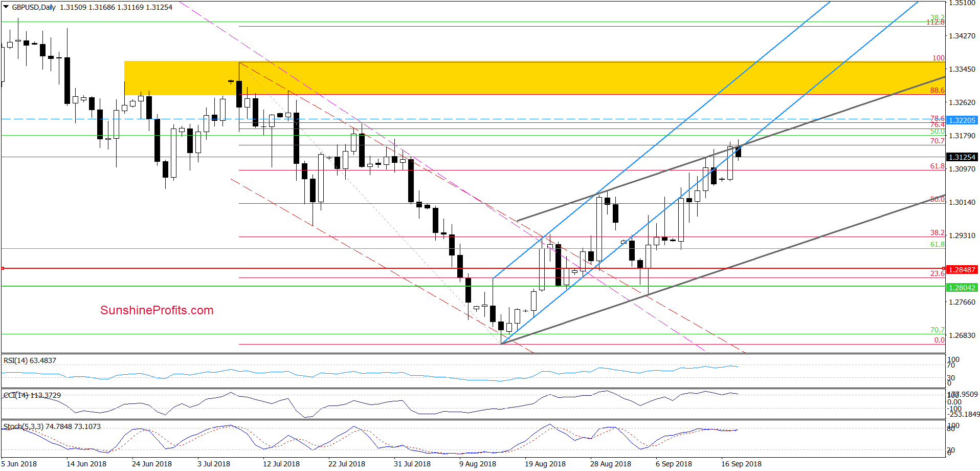Viewport: 980px width, 471px height.
Task: Click the 112.8 Fibonacci extension label
Action: coord(936,23)
